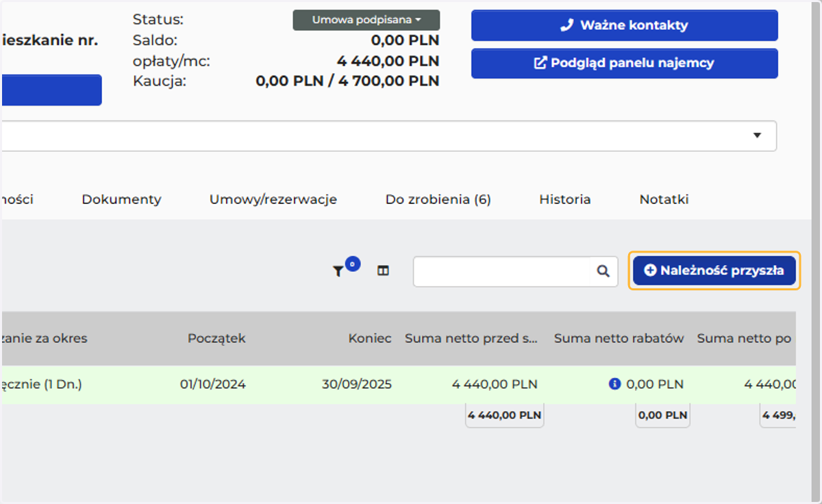Sort by the Początek column header
The width and height of the screenshot is (822, 504).
tap(216, 338)
